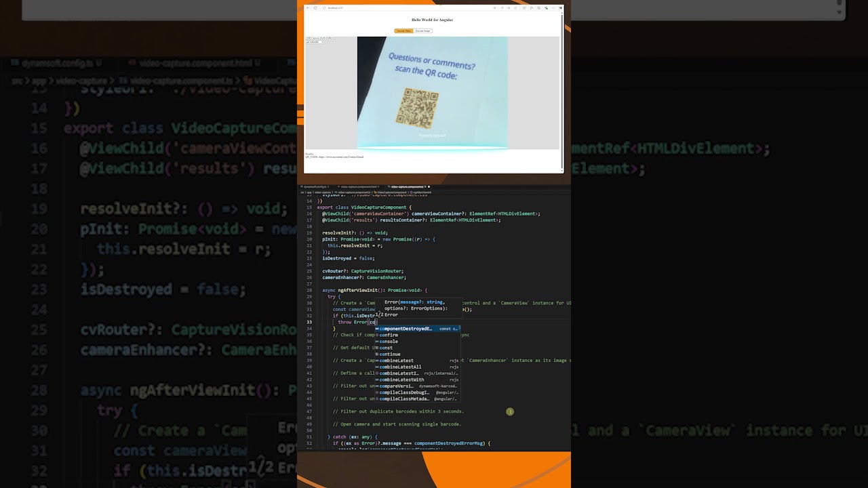
Task: Select the Decode Image button
Action: click(x=422, y=30)
